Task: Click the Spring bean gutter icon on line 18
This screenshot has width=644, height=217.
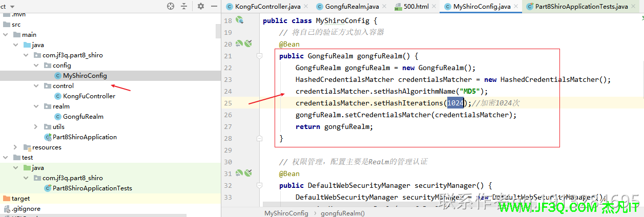Action: [x=239, y=20]
